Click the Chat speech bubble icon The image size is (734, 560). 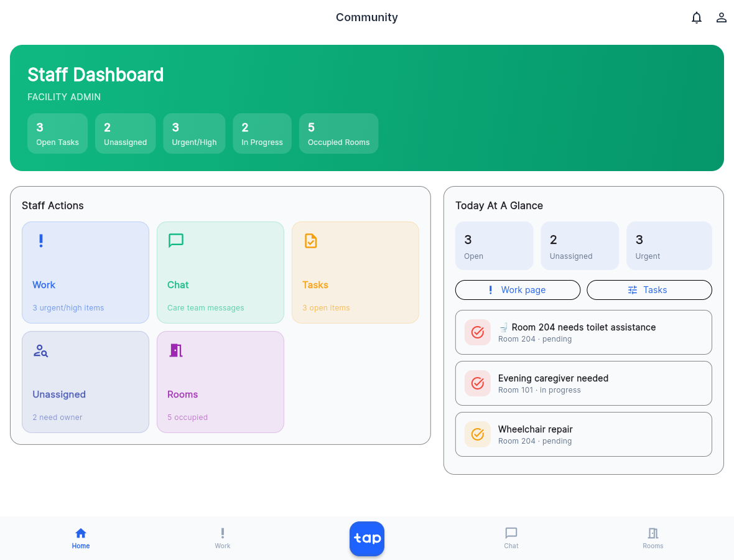tap(175, 241)
